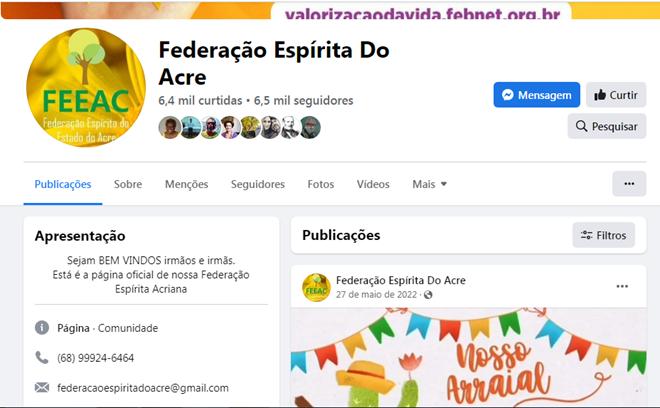
Task: Click the FEEAC profile picture logo
Action: point(86,88)
